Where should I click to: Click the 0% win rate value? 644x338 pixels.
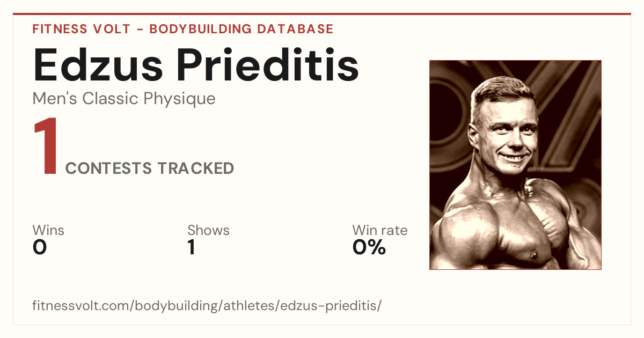369,247
